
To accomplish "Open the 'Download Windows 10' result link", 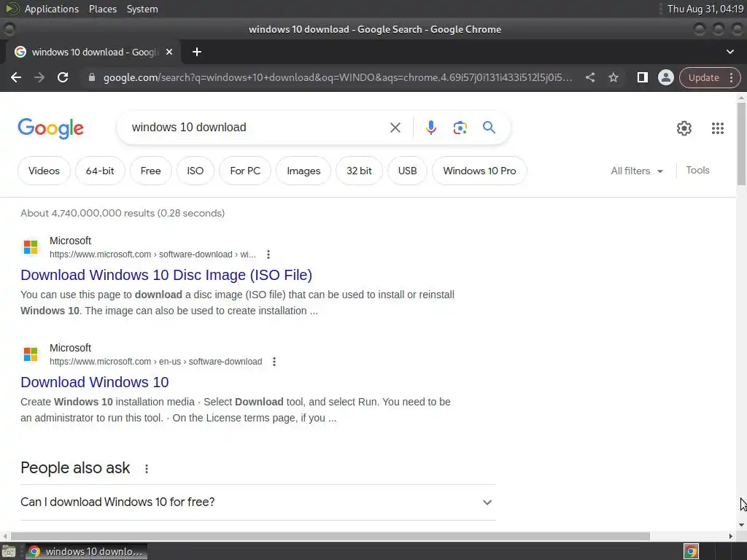I will [94, 382].
